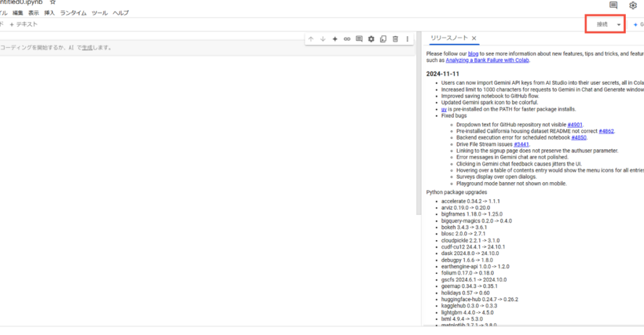Close the リリースノート tab
644x335 pixels.
point(474,38)
